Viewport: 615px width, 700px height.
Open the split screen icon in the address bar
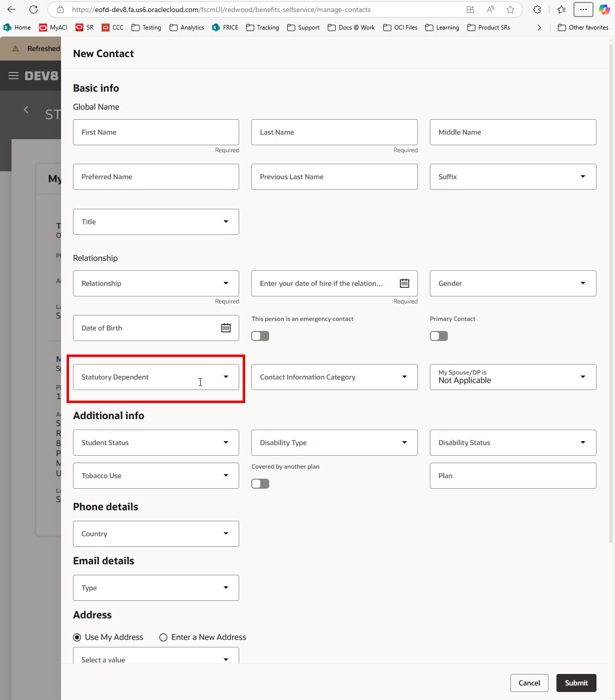[x=470, y=10]
